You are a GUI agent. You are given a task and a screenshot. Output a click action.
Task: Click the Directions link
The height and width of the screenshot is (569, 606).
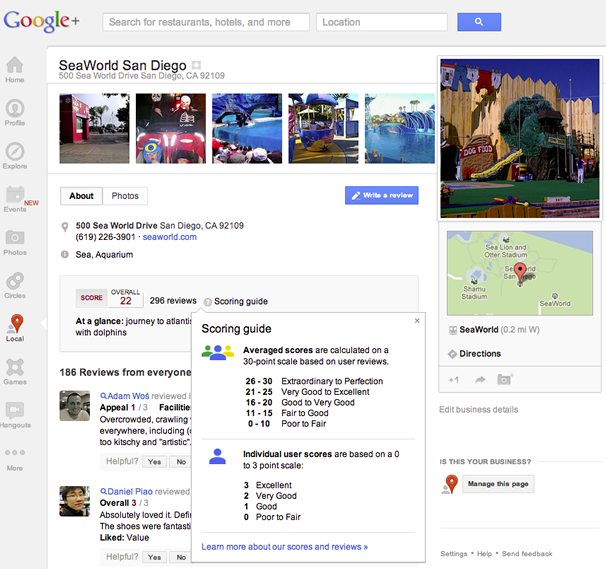click(480, 354)
